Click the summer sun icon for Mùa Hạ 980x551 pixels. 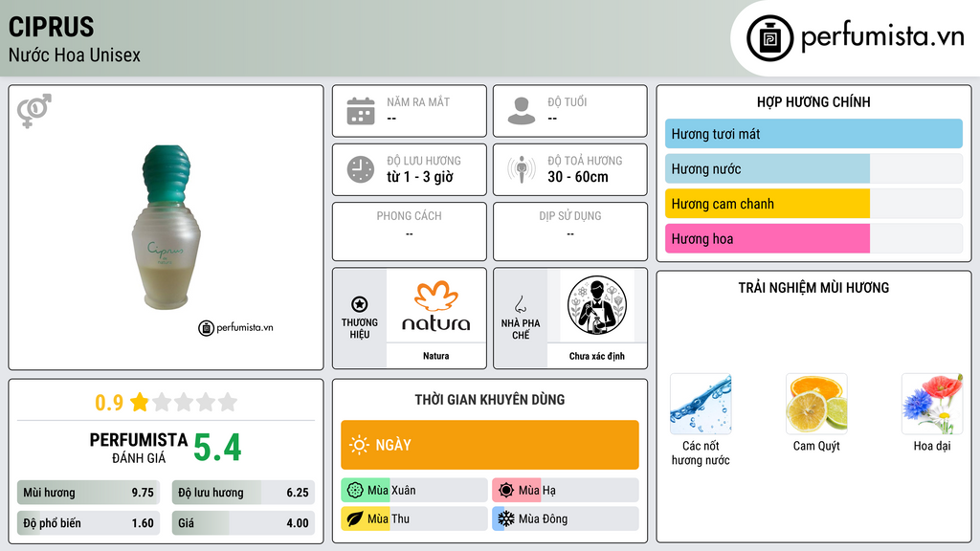click(506, 491)
